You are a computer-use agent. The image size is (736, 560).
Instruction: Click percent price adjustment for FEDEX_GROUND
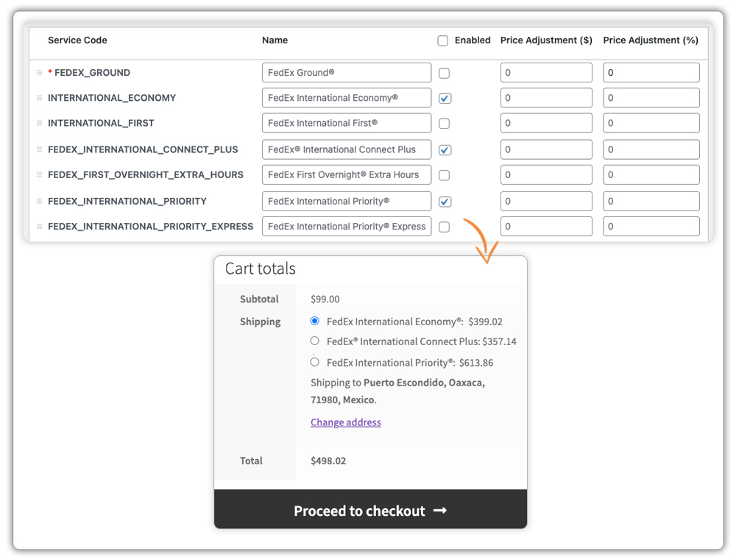(x=651, y=73)
